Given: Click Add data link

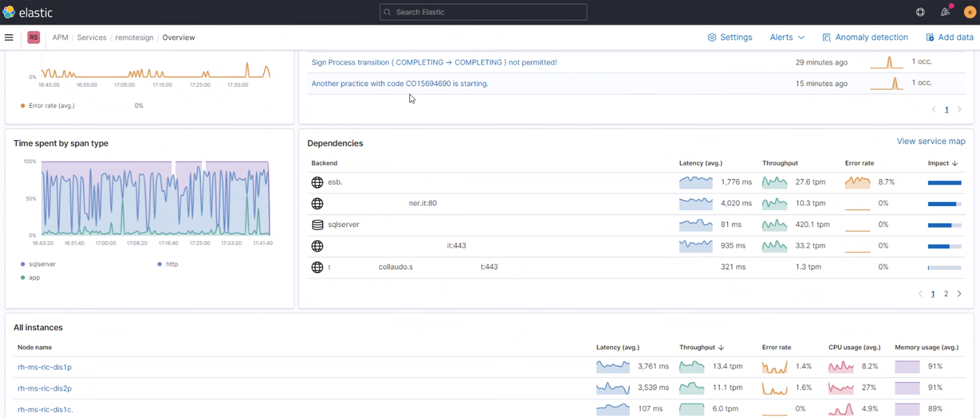Looking at the screenshot, I should point(956,38).
